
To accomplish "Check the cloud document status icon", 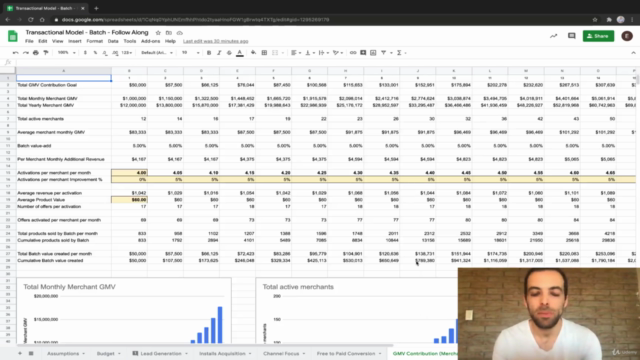I will [x=180, y=33].
